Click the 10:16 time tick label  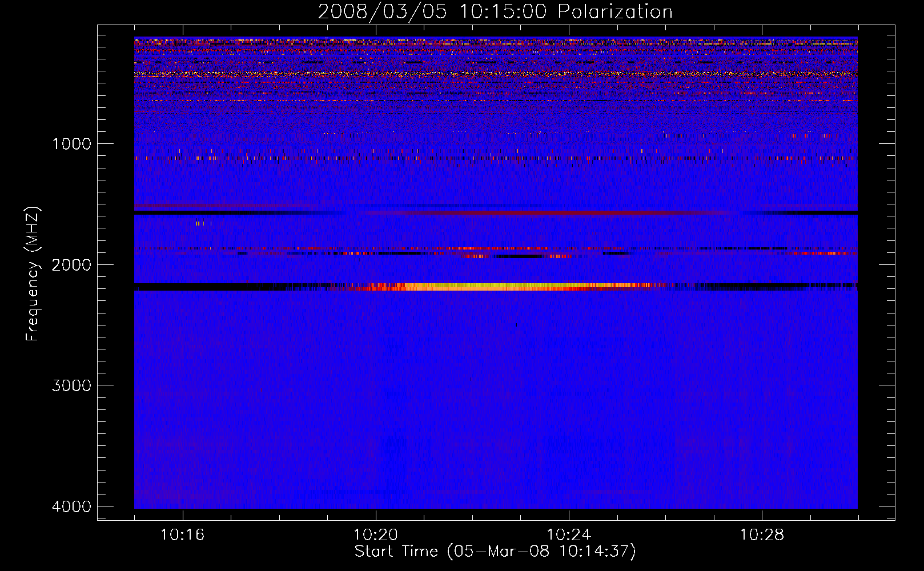[182, 535]
